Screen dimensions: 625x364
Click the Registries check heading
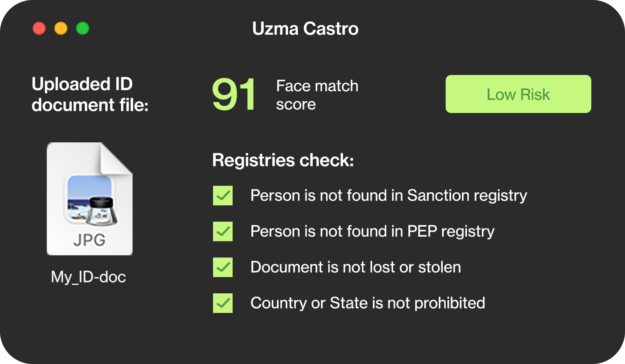click(x=283, y=160)
